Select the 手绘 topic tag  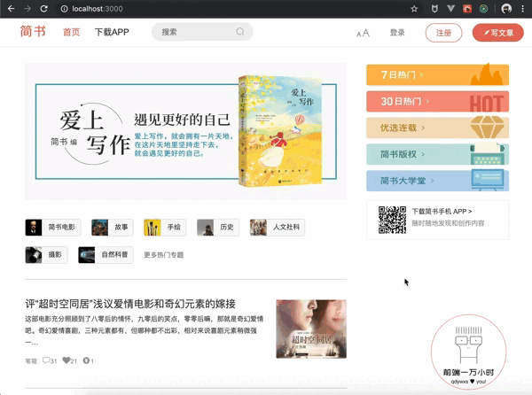pyautogui.click(x=165, y=227)
